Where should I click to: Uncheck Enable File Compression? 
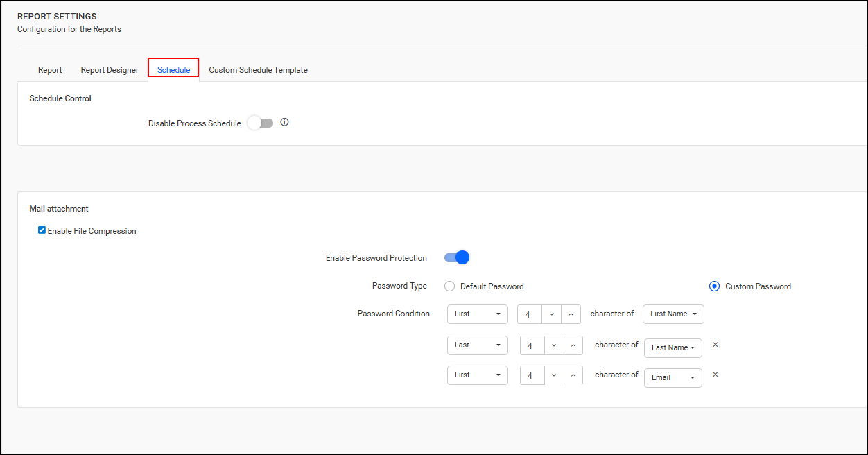point(42,230)
